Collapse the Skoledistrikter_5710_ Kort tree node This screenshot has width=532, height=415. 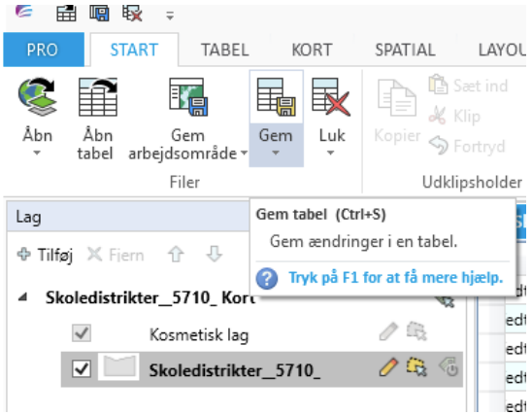coord(22,297)
